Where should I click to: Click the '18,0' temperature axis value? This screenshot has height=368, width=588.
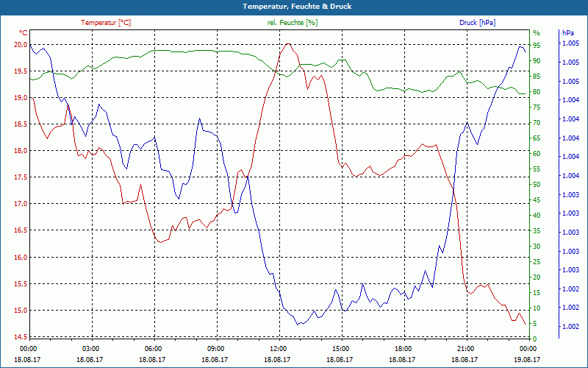point(21,151)
